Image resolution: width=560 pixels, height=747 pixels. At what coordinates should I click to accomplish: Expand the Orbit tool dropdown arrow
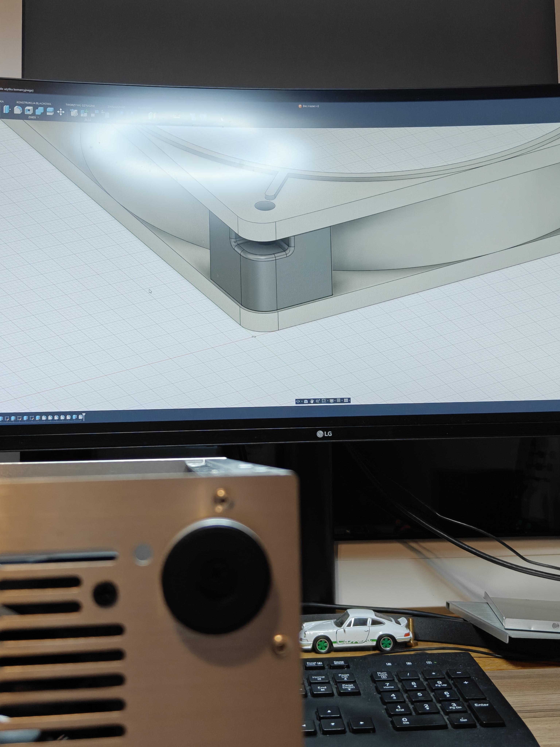302,401
